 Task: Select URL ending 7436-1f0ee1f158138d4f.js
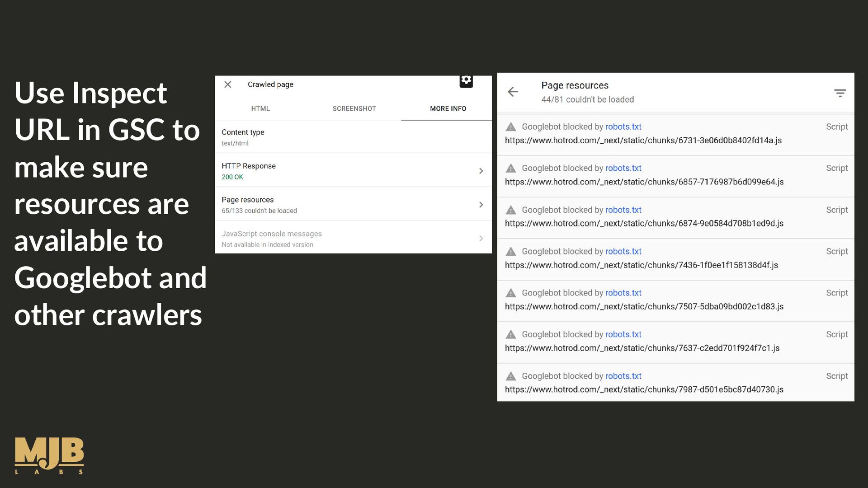[x=642, y=265]
